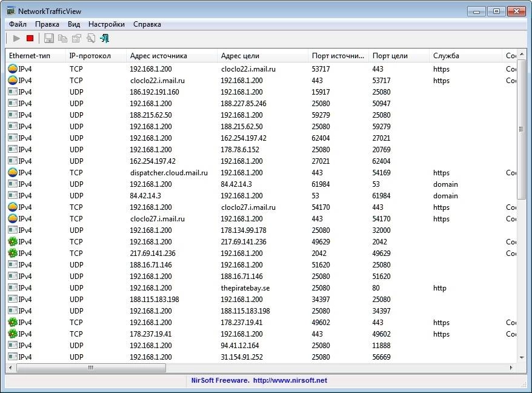Image resolution: width=532 pixels, height=393 pixels.
Task: Open the http://www.nirsoft.net link
Action: coord(290,380)
